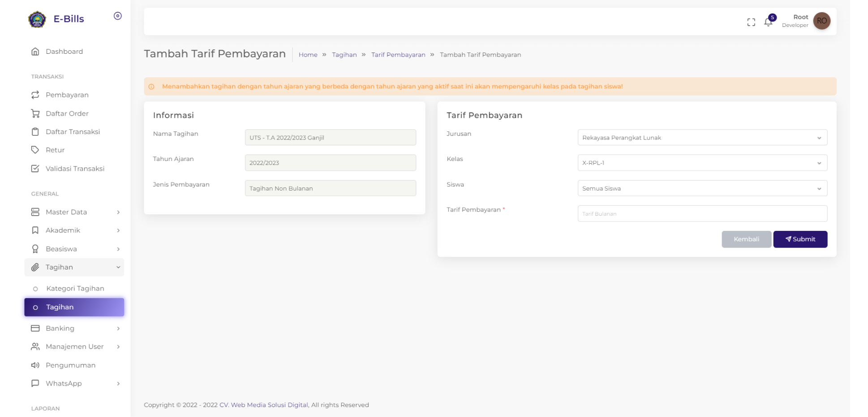This screenshot has height=417, width=868.
Task: Click the fullscreen toggle icon
Action: pos(751,22)
